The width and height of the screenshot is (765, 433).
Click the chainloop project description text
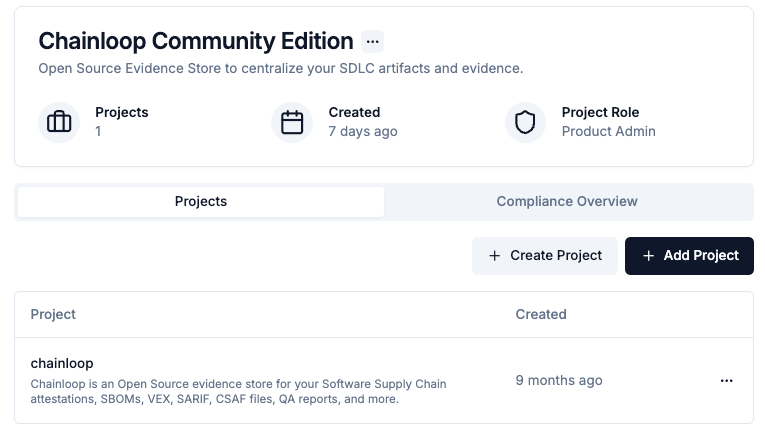239,391
